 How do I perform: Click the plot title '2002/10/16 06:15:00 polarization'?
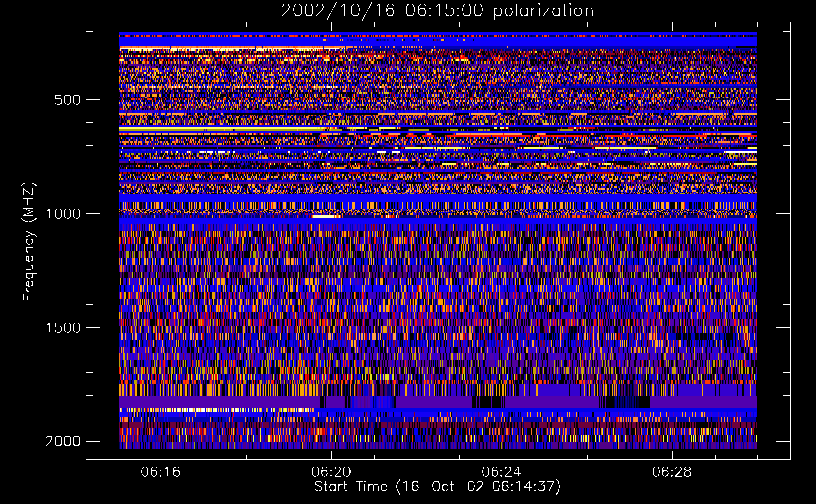(x=437, y=11)
